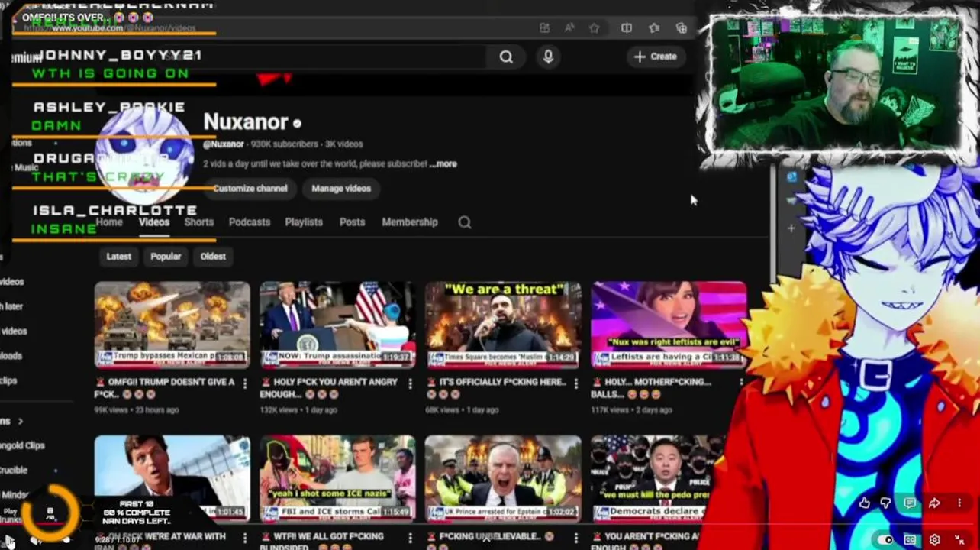Click title 'IT'S OFFICIALLY F*CKING HERE..'
The height and width of the screenshot is (550, 980).
pyautogui.click(x=496, y=387)
